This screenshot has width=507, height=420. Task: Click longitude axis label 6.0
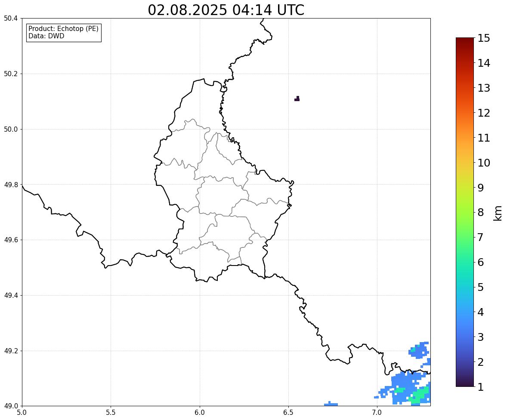click(200, 413)
